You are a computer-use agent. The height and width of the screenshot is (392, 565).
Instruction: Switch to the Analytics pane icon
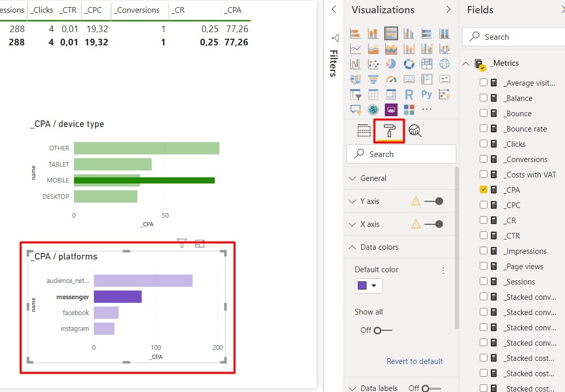click(x=415, y=130)
